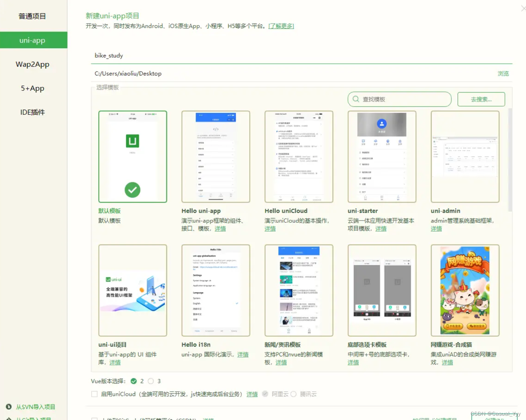Click the green checkmark on default template

point(132,190)
